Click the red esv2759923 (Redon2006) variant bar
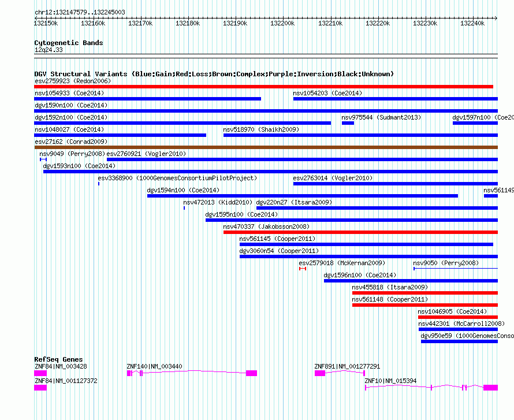Image resolution: width=514 pixels, height=420 pixels. pos(263,87)
